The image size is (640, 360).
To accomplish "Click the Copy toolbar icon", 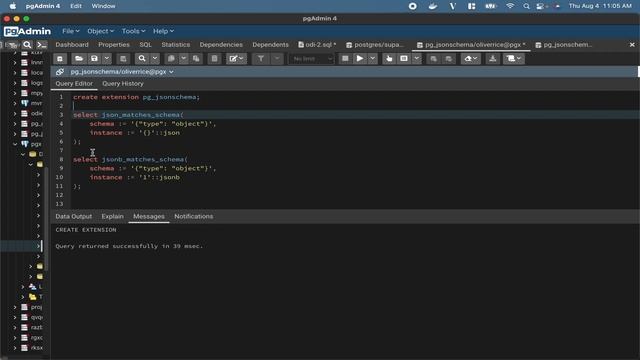I will click(x=171, y=59).
